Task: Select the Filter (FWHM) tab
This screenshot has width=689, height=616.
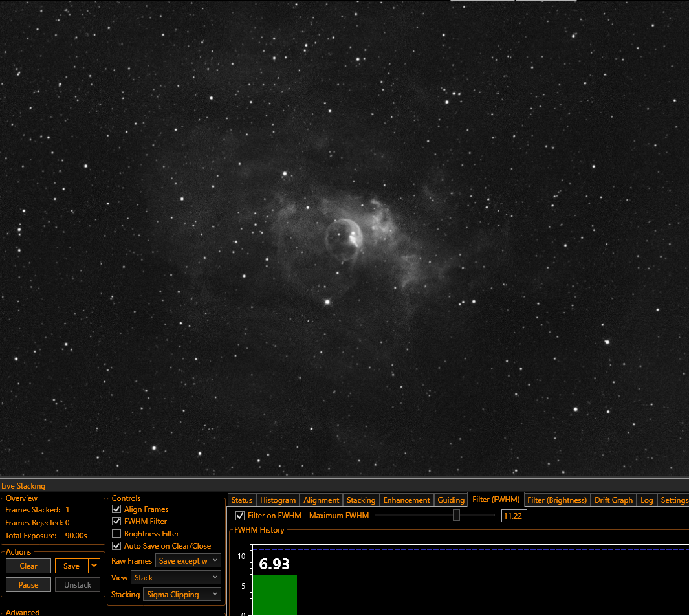Action: (496, 500)
